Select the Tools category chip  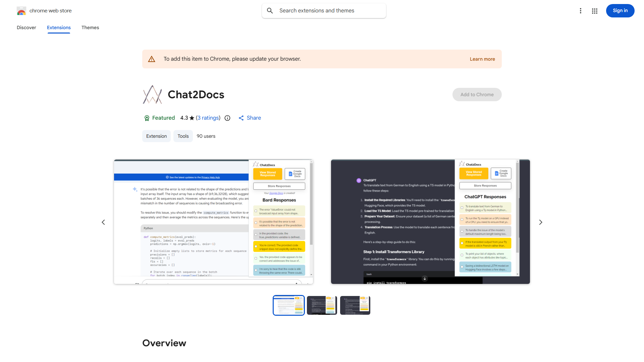pyautogui.click(x=183, y=136)
